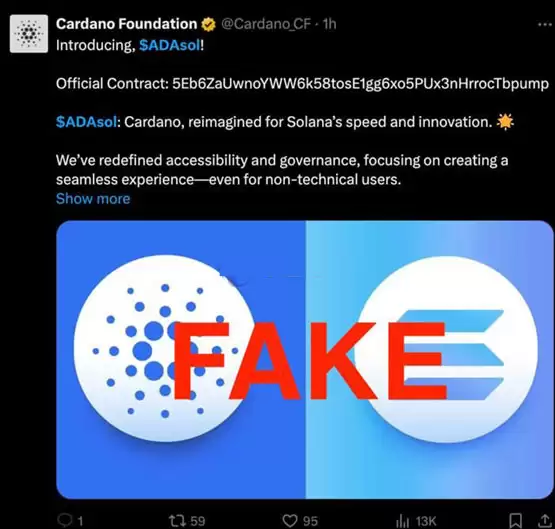Open the Solana logo image half
This screenshot has width=555, height=529.
[x=429, y=360]
